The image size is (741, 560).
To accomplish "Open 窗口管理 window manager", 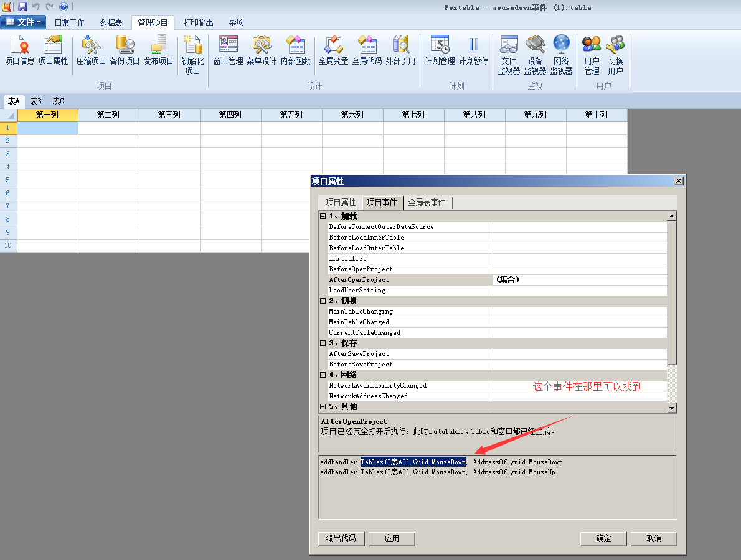I will (229, 50).
